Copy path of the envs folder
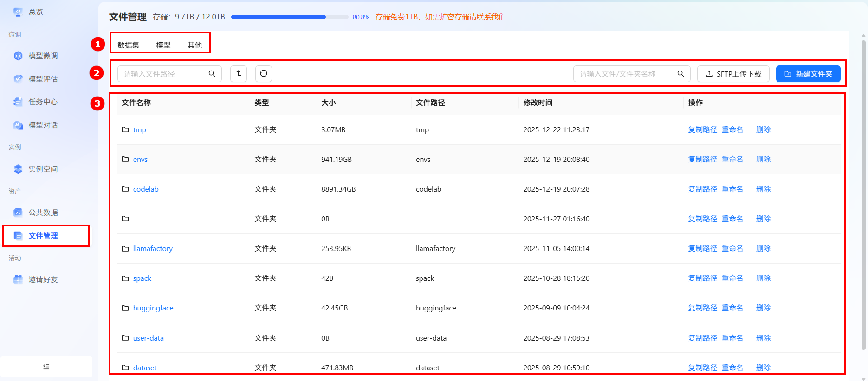 click(702, 160)
